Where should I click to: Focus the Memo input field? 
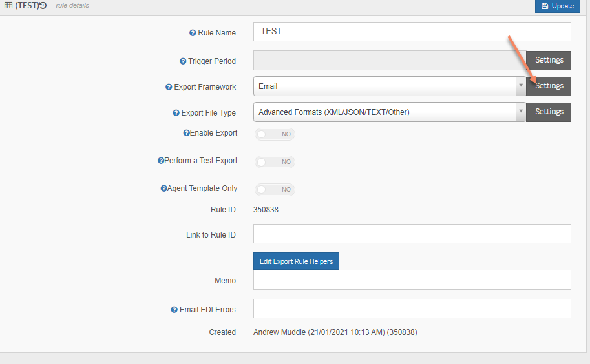tap(412, 280)
